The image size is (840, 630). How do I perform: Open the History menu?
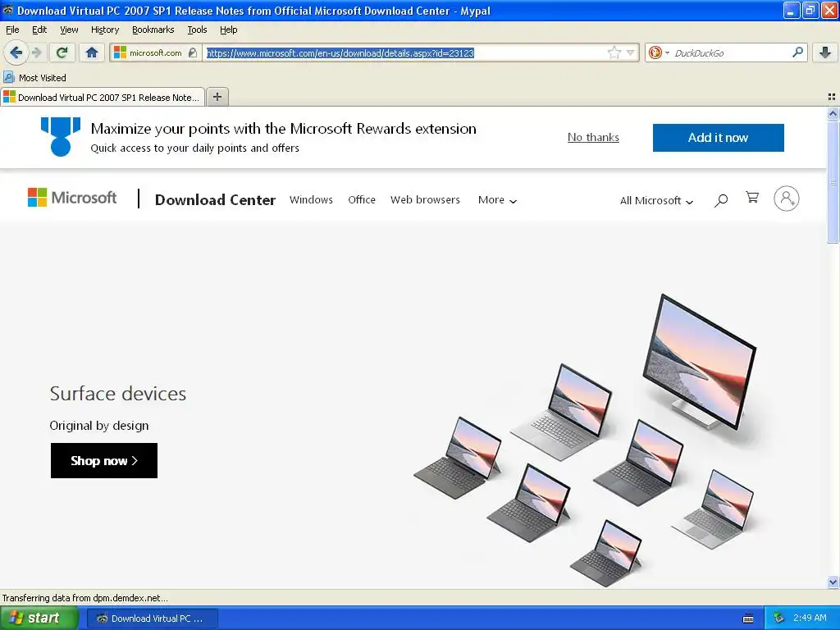click(x=105, y=30)
